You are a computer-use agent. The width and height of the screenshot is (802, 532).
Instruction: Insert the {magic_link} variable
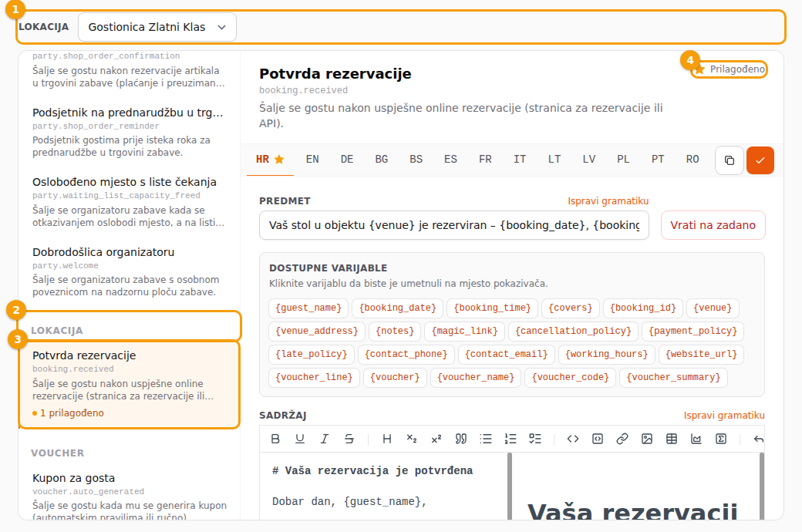click(464, 331)
